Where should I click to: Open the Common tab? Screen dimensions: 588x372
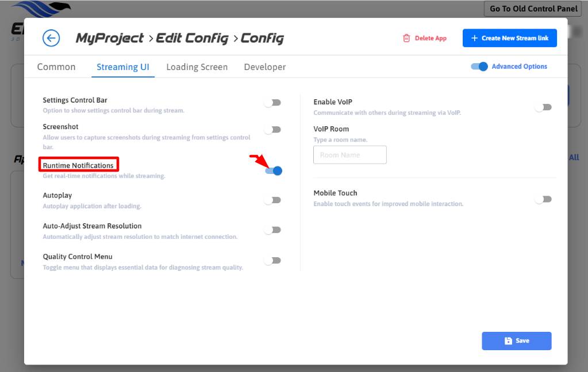click(x=56, y=67)
